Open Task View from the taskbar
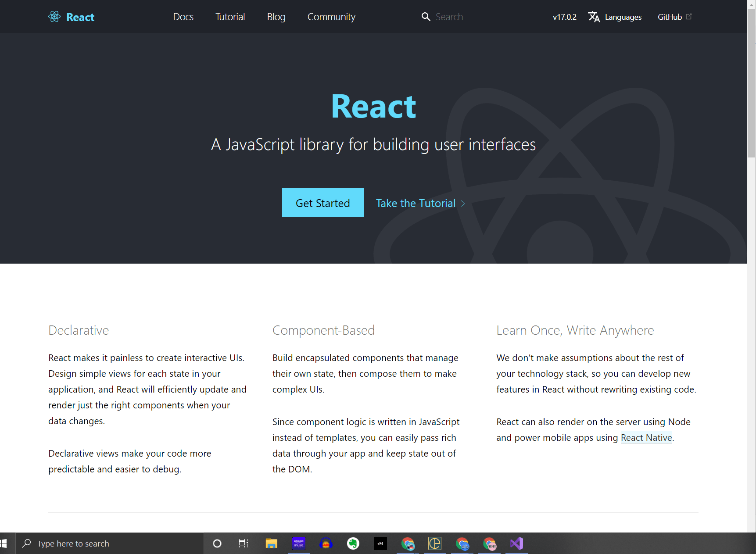This screenshot has height=554, width=756. tap(244, 543)
